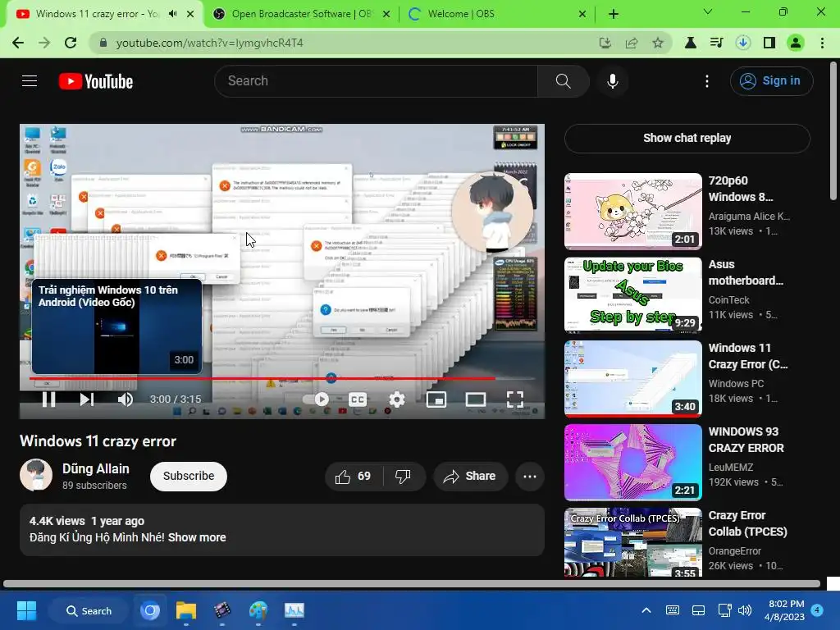Open the clock showing 8:02 PM

tap(785, 610)
